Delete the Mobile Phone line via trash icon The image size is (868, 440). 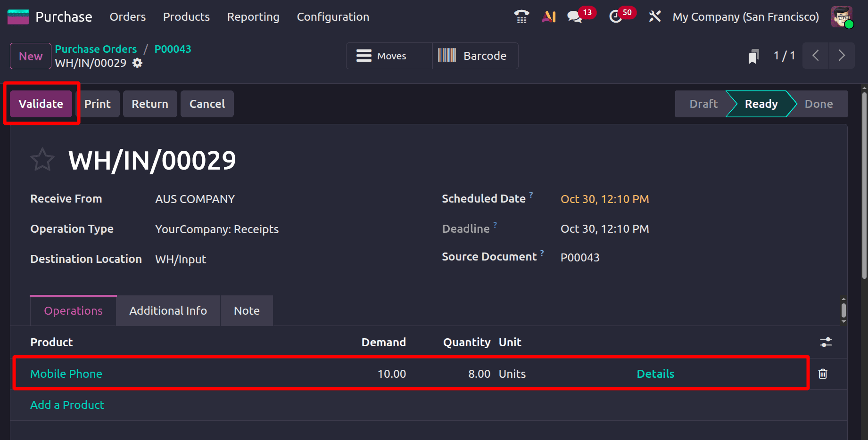[822, 374]
